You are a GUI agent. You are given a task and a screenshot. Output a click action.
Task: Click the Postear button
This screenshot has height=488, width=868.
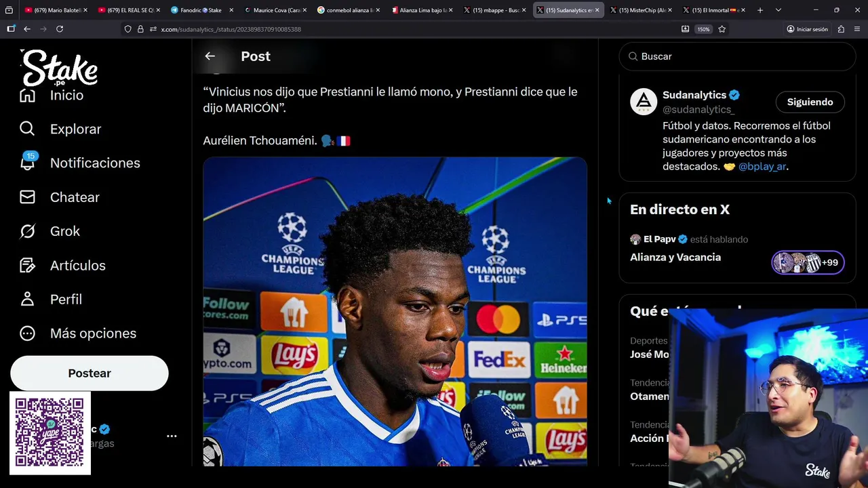[x=90, y=373]
